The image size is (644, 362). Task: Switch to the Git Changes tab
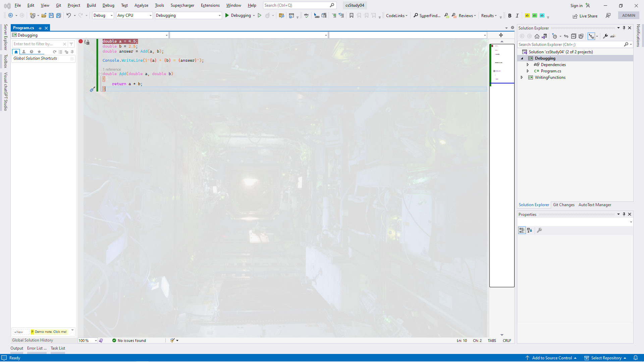pyautogui.click(x=563, y=205)
